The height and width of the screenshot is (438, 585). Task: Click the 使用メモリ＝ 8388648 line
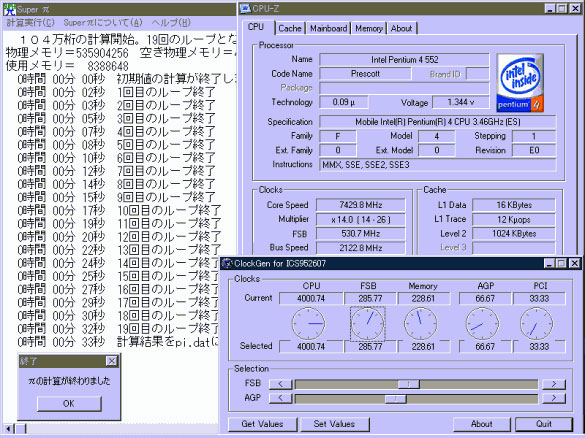(67, 66)
